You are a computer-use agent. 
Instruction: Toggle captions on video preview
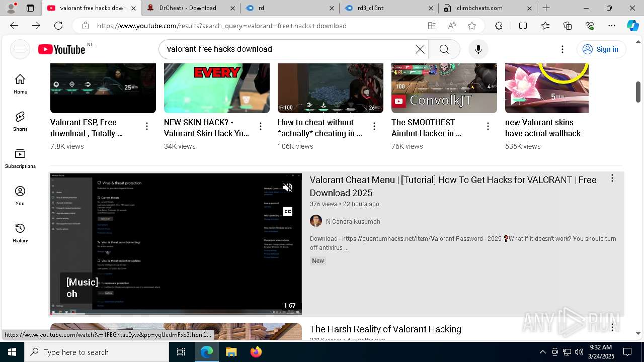pyautogui.click(x=288, y=212)
